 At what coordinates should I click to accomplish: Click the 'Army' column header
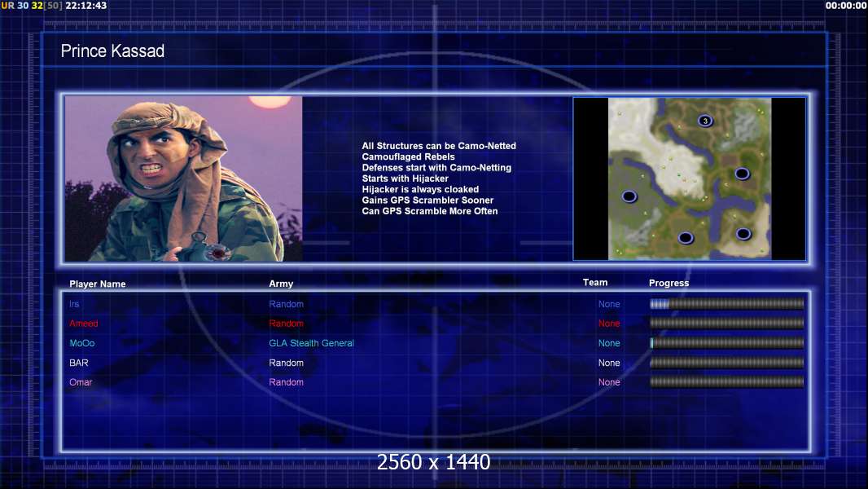[281, 284]
